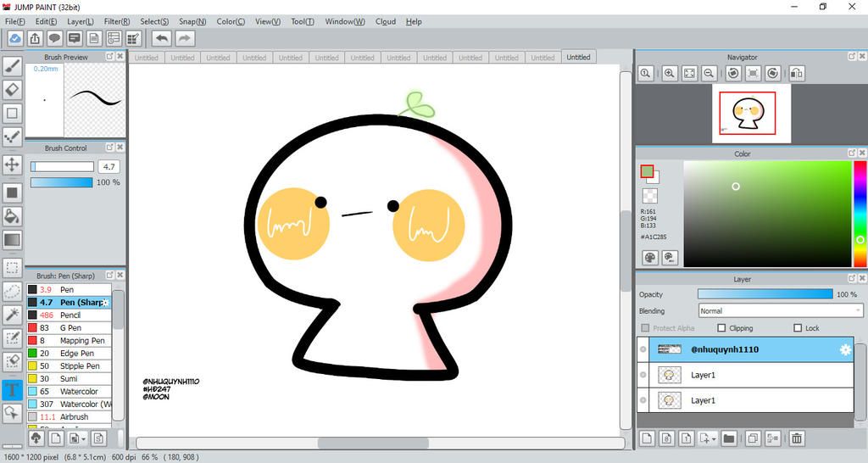The height and width of the screenshot is (463, 868).
Task: Choose the Stipple Pen brush
Action: click(70, 366)
